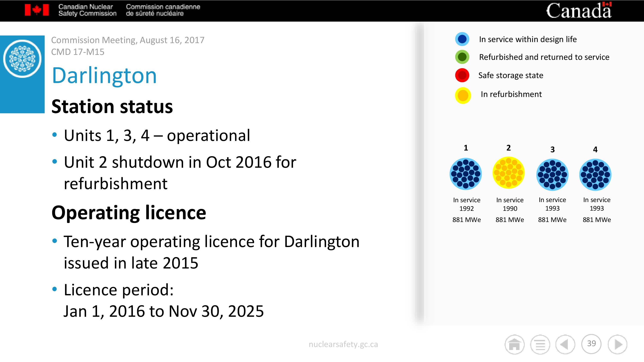This screenshot has height=362, width=644.
Task: Click the yellow in-refurbishment legend circle
Action: [463, 95]
